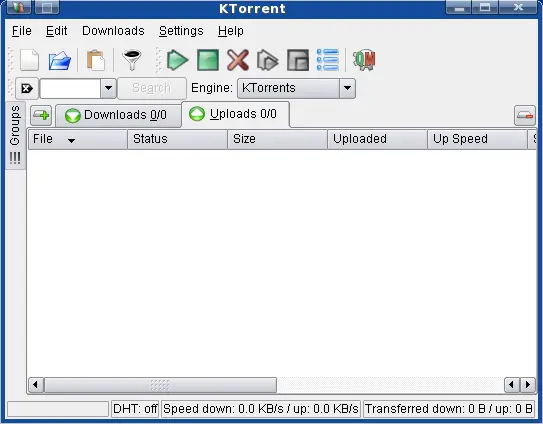
Task: Click the funnel filter icon
Action: 132,60
